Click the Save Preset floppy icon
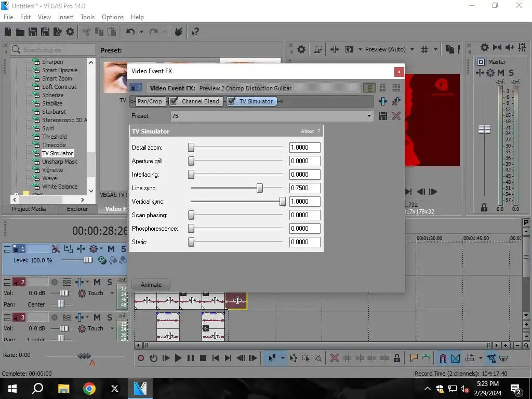The height and width of the screenshot is (399, 532). [383, 116]
